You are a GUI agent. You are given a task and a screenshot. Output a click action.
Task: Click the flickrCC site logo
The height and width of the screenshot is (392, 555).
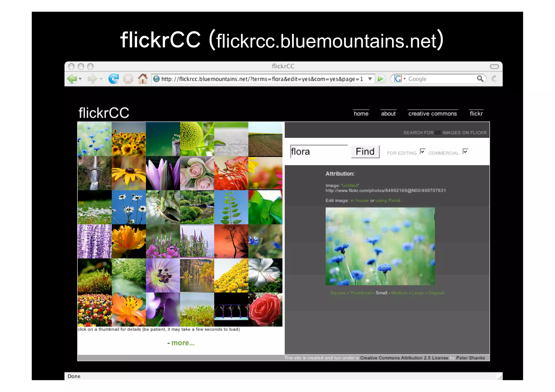click(104, 113)
